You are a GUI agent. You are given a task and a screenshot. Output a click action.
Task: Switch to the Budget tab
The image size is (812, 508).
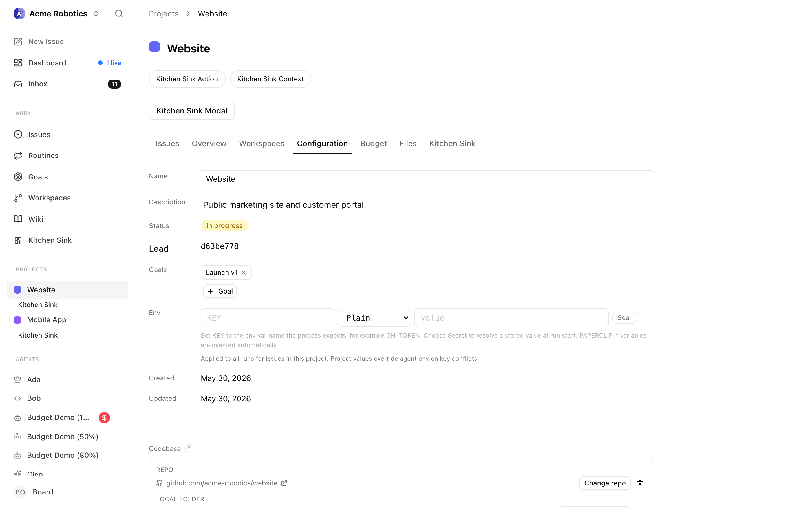pos(374,143)
